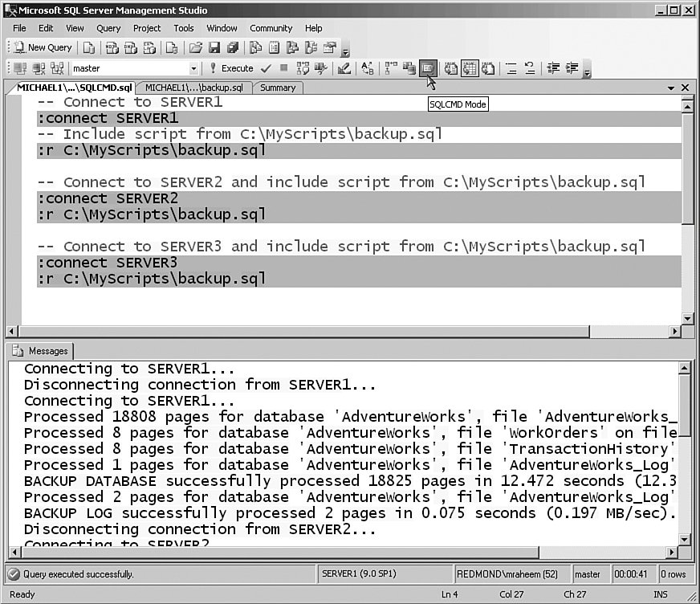Click the editor's scroll down arrow

click(687, 319)
